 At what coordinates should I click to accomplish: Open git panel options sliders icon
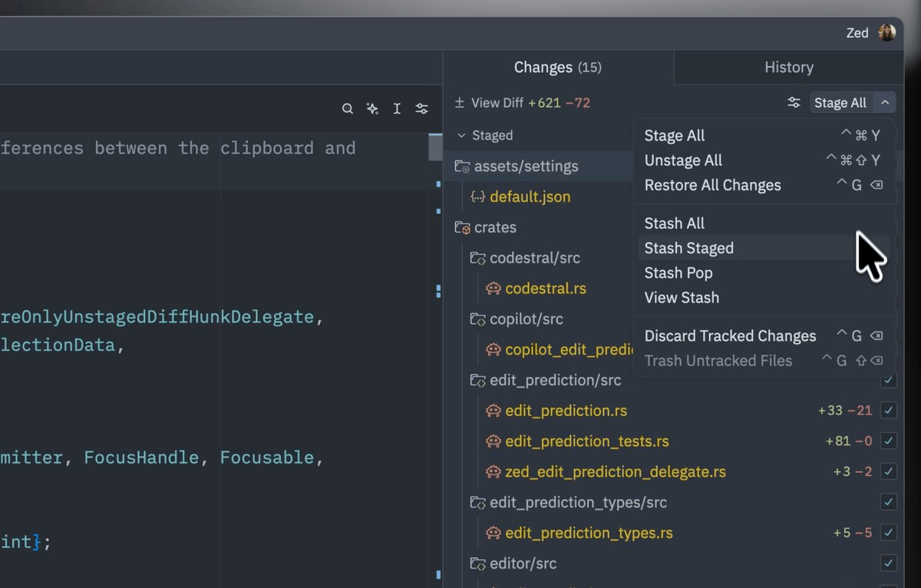click(x=794, y=102)
